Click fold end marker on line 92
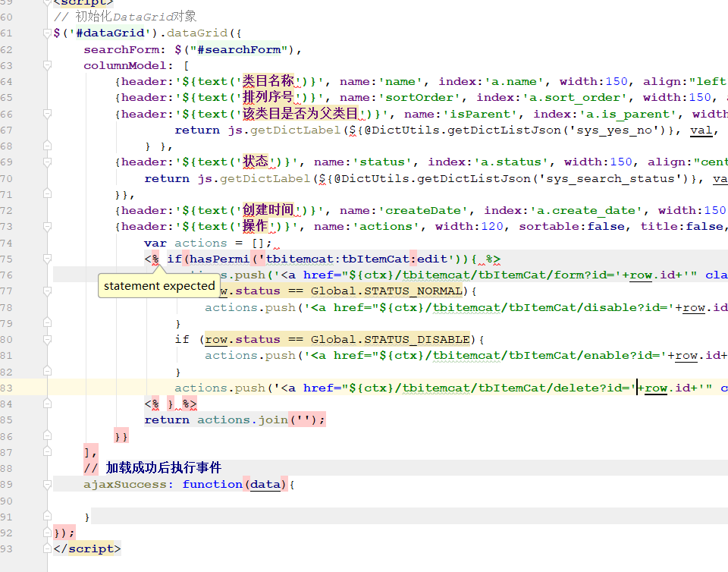 [x=47, y=533]
